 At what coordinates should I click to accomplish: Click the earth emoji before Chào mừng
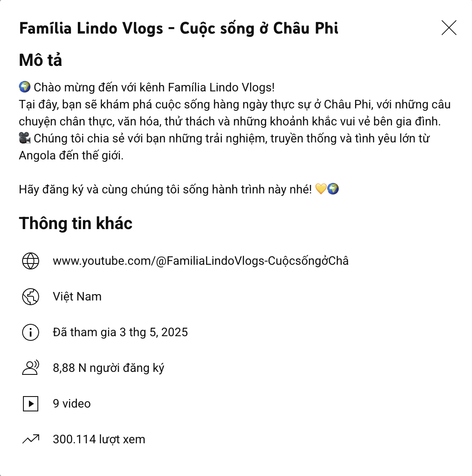point(25,87)
